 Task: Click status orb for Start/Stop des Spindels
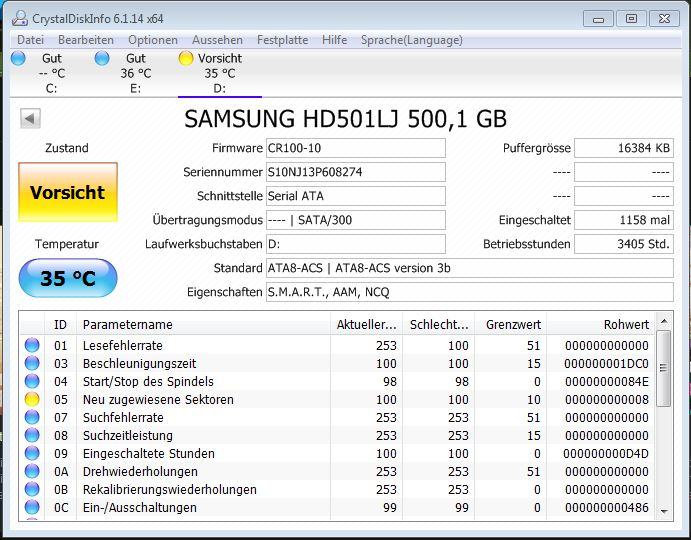tap(32, 381)
